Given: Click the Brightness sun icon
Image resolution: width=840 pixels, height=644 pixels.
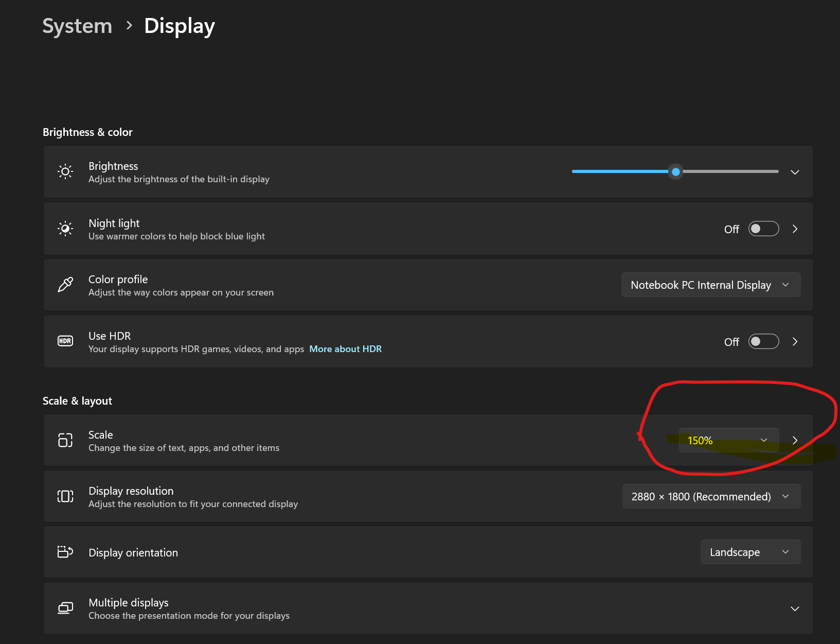Looking at the screenshot, I should click(x=65, y=171).
